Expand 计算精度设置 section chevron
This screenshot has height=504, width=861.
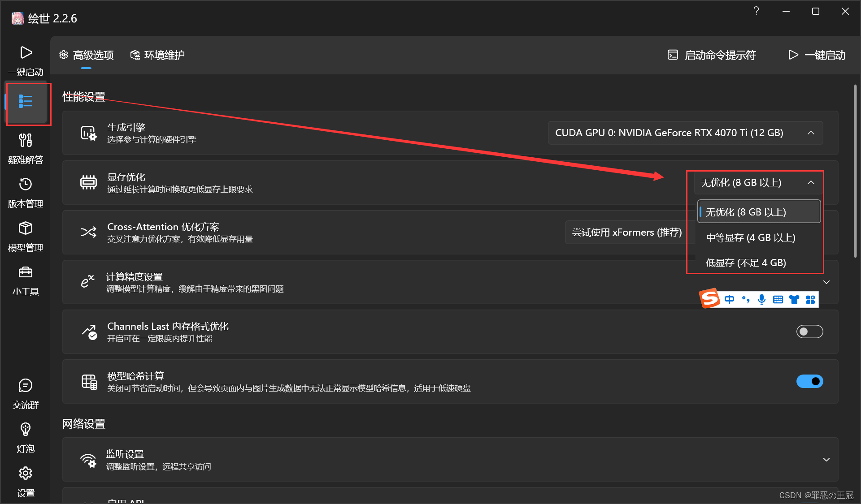[826, 282]
